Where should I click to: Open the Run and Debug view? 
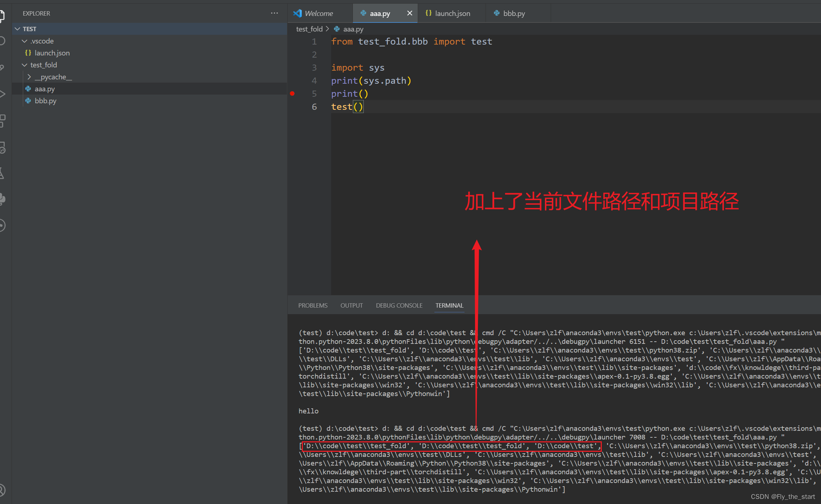[x=2, y=94]
